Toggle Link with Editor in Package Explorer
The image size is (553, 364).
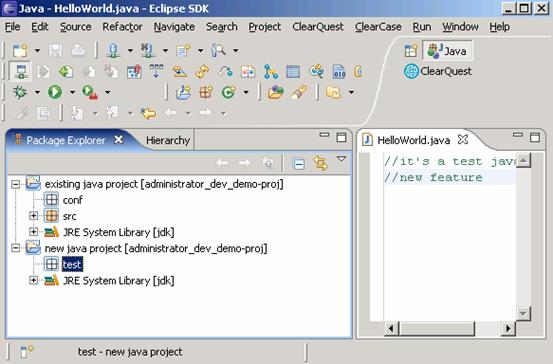pos(321,164)
